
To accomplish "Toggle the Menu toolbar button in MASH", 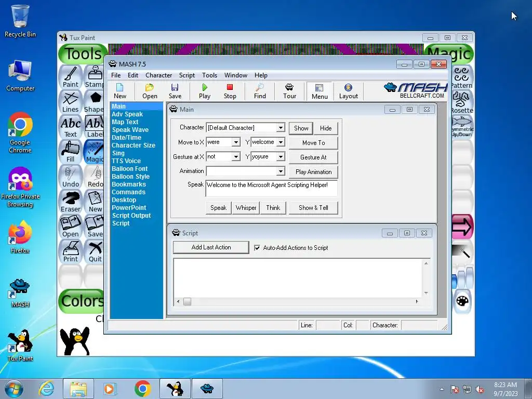I will click(320, 91).
